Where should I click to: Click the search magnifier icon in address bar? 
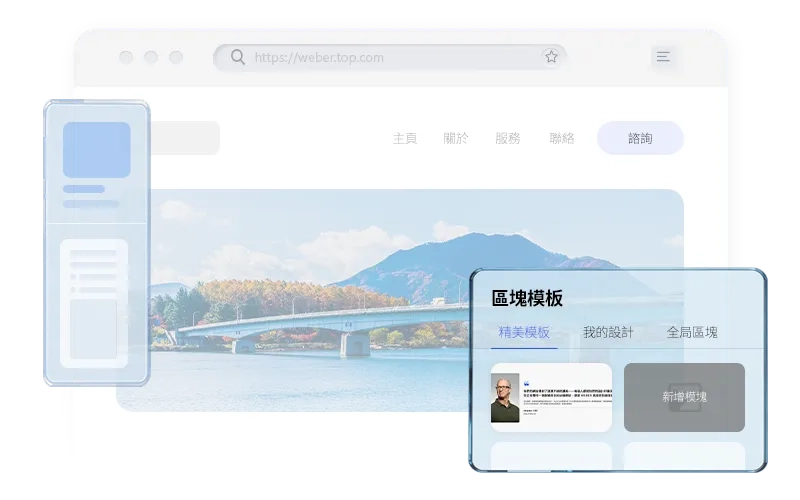pyautogui.click(x=237, y=57)
